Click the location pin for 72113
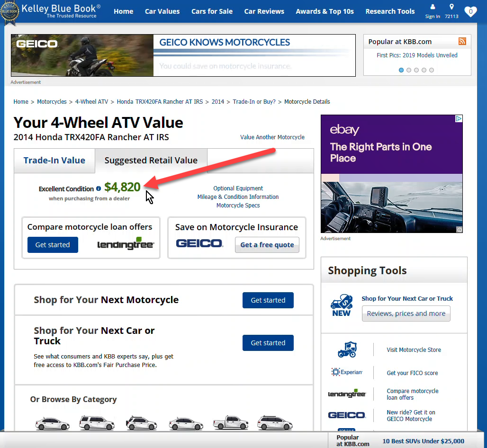 click(451, 7)
